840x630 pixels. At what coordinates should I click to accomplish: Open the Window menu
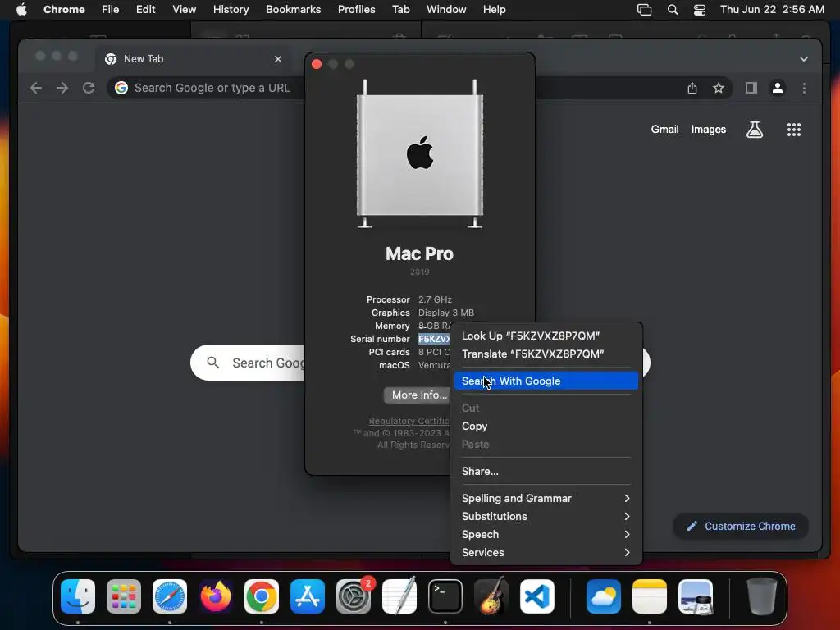point(446,10)
